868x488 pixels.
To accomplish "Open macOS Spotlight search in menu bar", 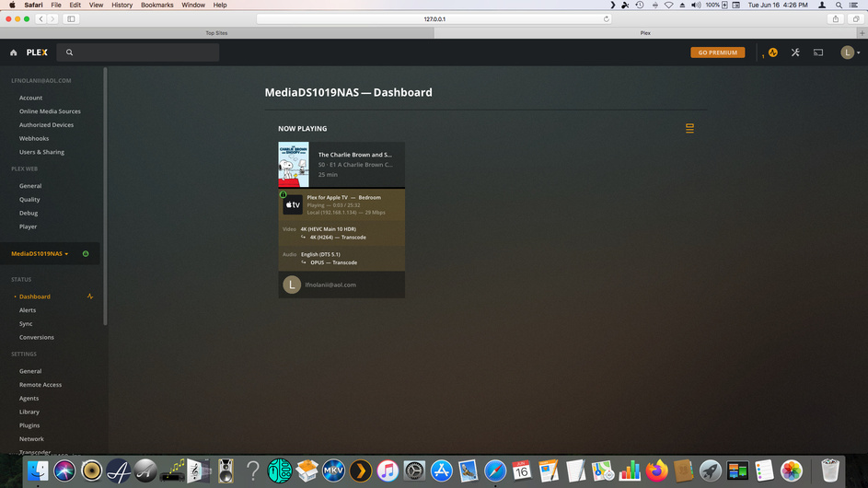I will [839, 5].
